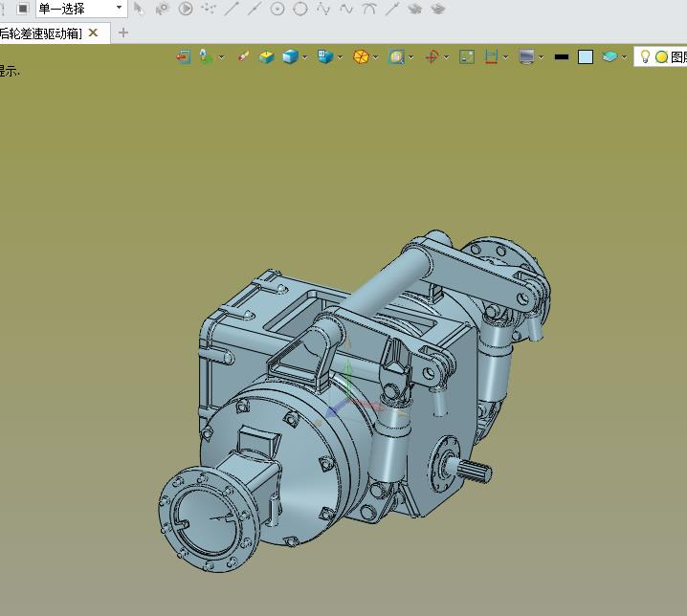Click the circle with center dot tool
This screenshot has width=687, height=616.
277,9
